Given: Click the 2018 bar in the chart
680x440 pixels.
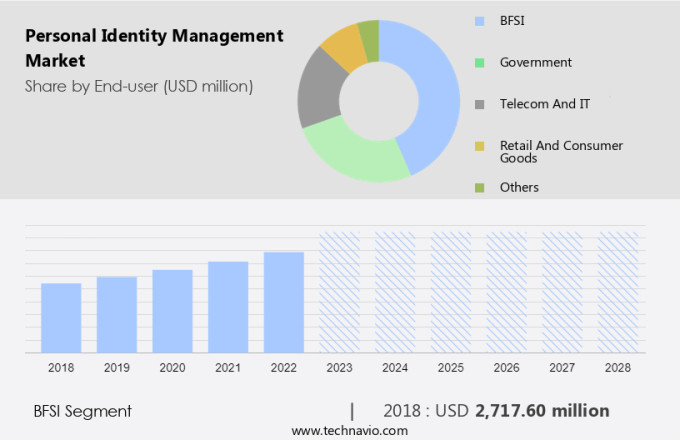Looking at the screenshot, I should [61, 318].
